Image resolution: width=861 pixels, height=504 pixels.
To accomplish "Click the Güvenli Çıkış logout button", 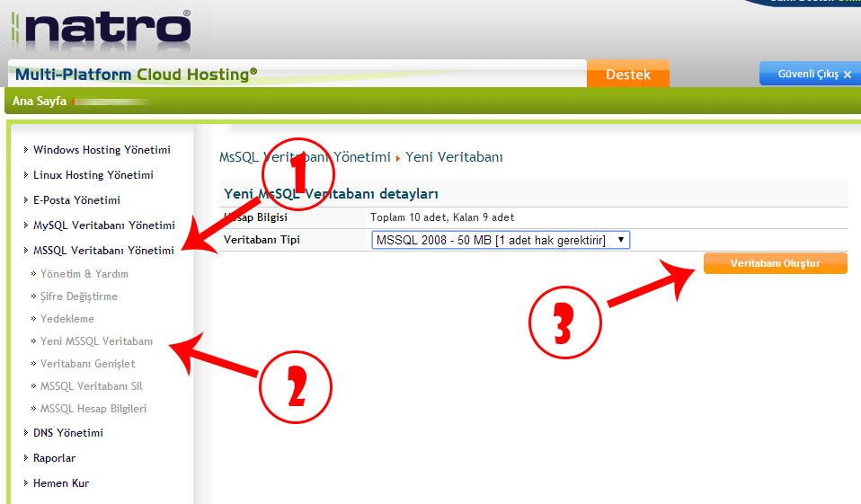I will [810, 74].
